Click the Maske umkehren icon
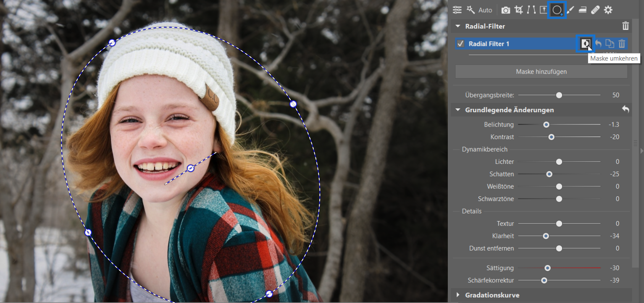Screen dimensions: 644x303 pyautogui.click(x=585, y=43)
